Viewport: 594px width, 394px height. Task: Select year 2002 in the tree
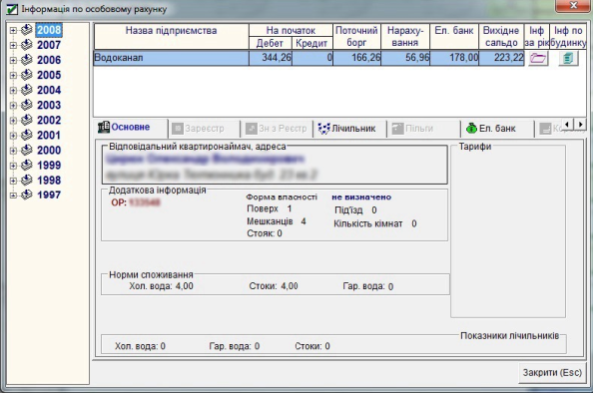[x=49, y=120]
